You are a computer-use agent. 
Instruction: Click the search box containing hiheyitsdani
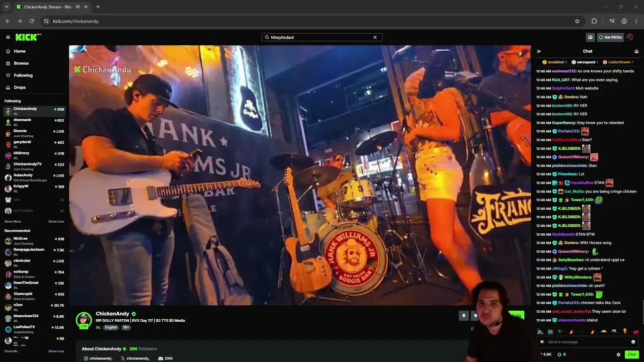321,37
